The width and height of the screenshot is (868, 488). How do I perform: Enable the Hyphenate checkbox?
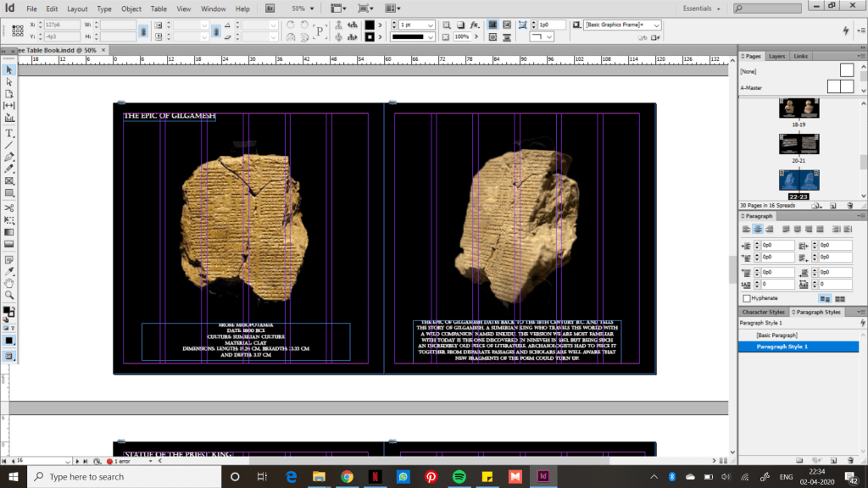point(746,298)
